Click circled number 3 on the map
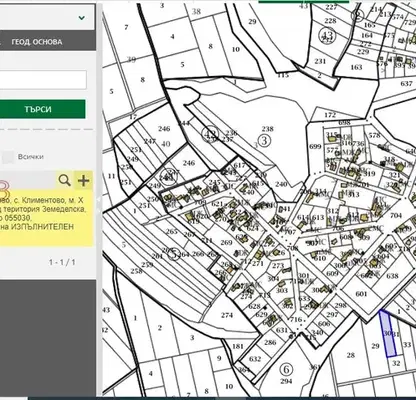The height and width of the screenshot is (400, 416). [264, 140]
